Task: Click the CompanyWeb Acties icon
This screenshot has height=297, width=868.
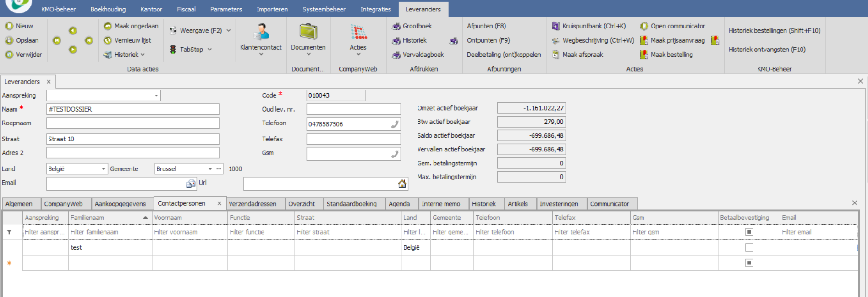Action: [x=358, y=32]
